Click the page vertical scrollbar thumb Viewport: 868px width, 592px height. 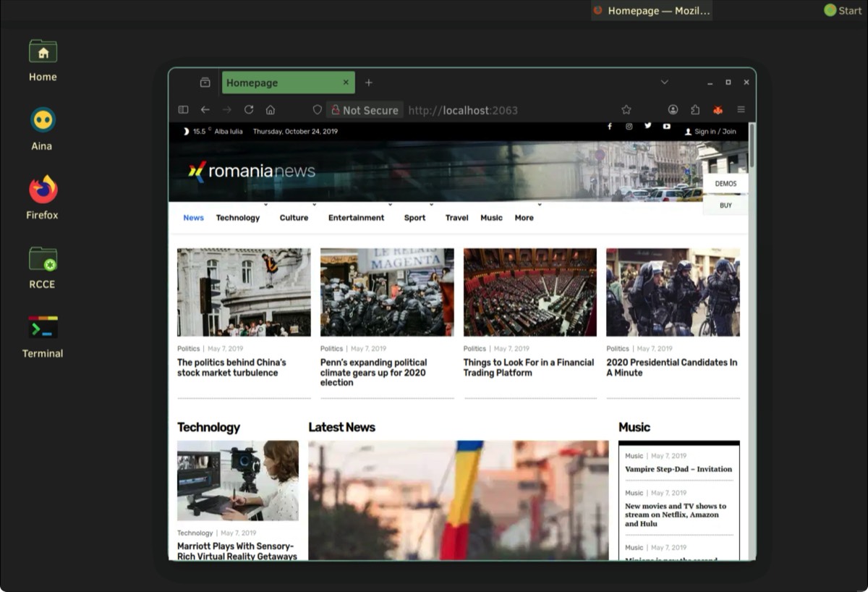[752, 145]
